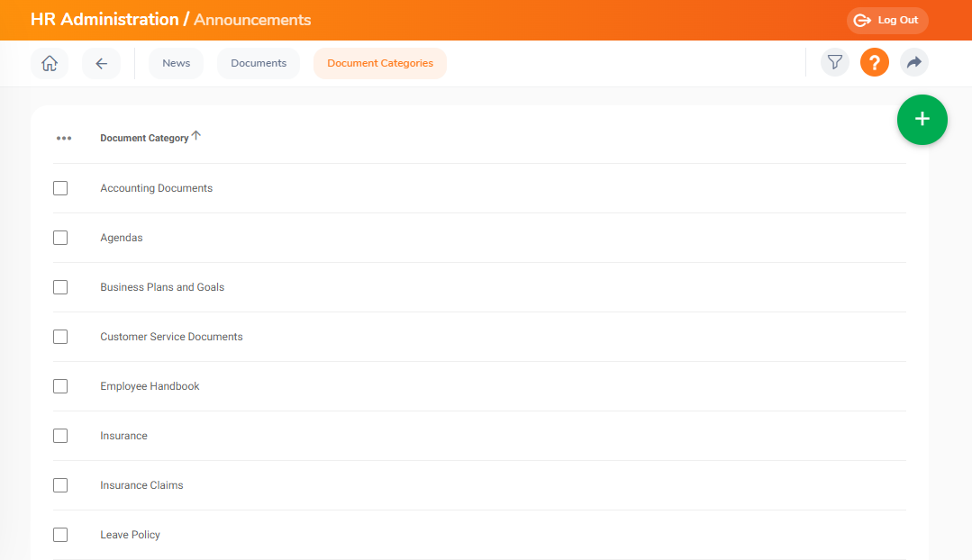Tick the Agendas checkbox

point(60,238)
